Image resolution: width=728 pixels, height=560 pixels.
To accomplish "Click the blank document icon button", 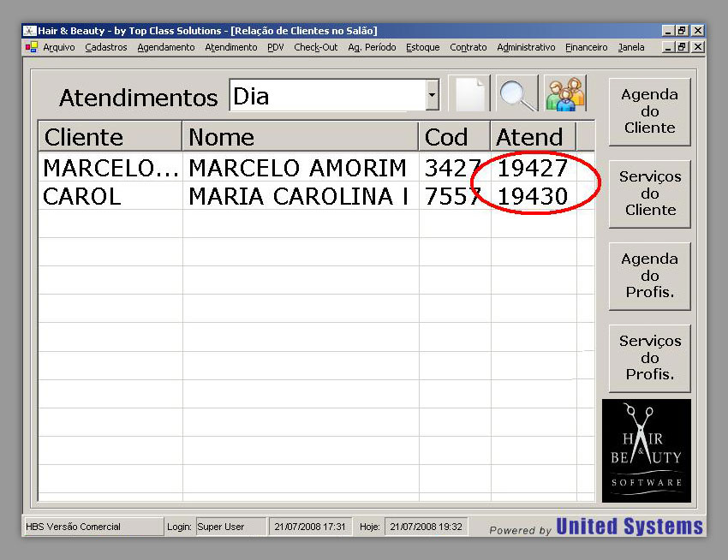I will 469,94.
